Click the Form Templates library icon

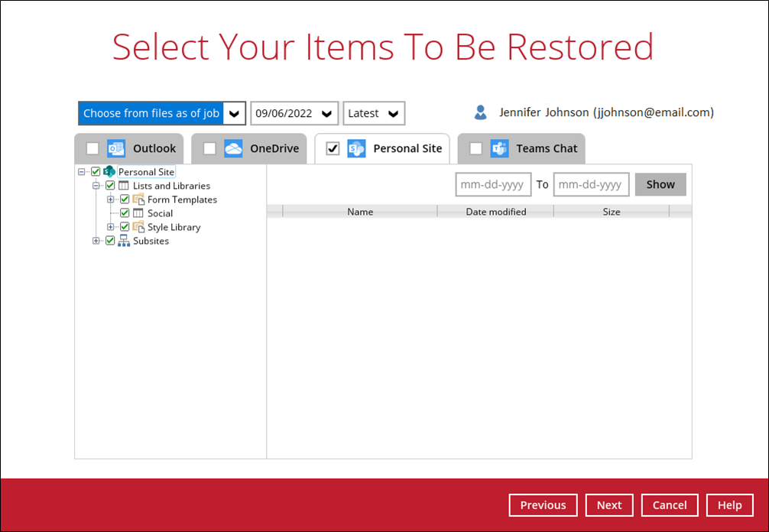click(x=138, y=199)
